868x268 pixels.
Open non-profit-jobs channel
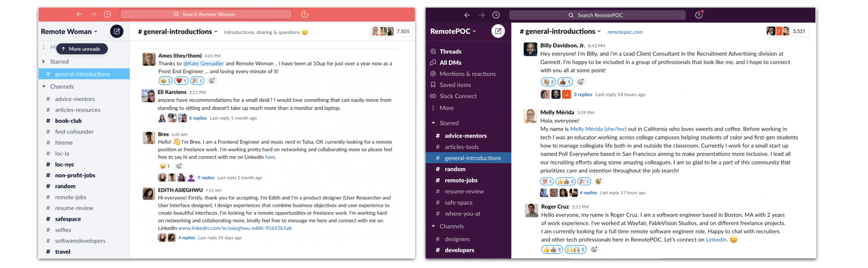(x=75, y=175)
